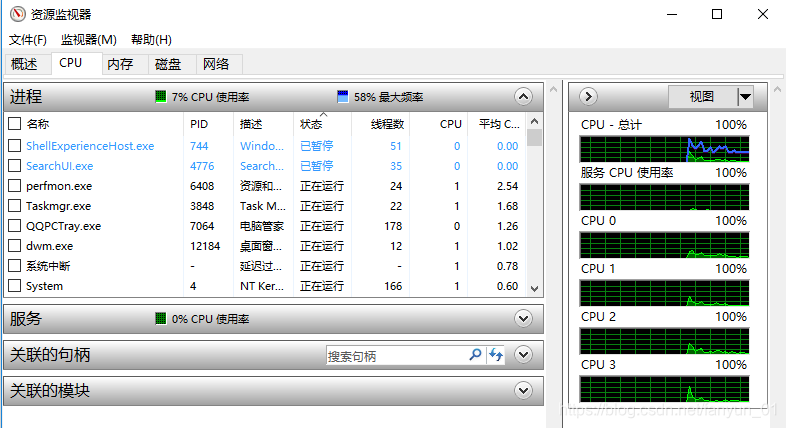Click the CPU 3 graph
Image resolution: width=786 pixels, height=428 pixels.
(664, 389)
